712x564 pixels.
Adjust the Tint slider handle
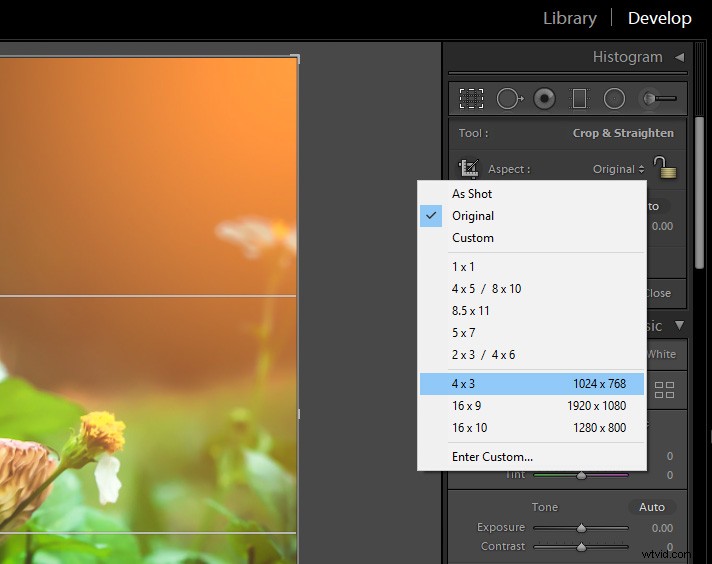(581, 475)
